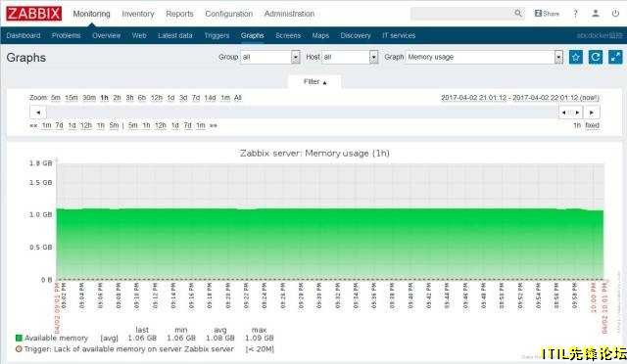Open the Administration menu
This screenshot has width=627, height=364.
click(289, 14)
